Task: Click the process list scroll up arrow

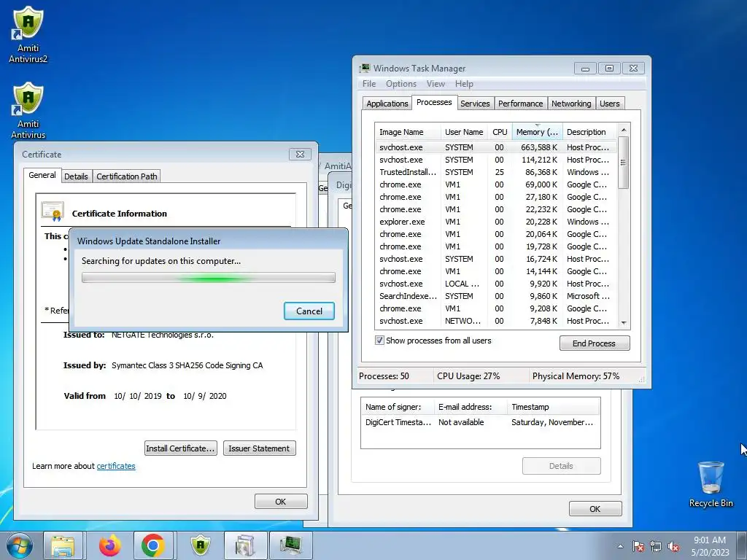Action: click(624, 130)
